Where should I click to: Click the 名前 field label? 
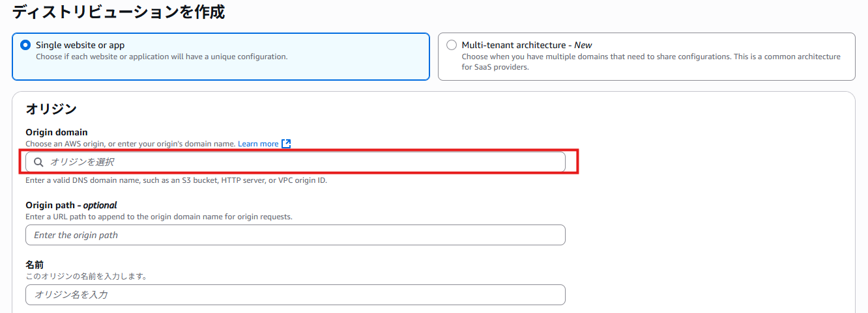35,265
